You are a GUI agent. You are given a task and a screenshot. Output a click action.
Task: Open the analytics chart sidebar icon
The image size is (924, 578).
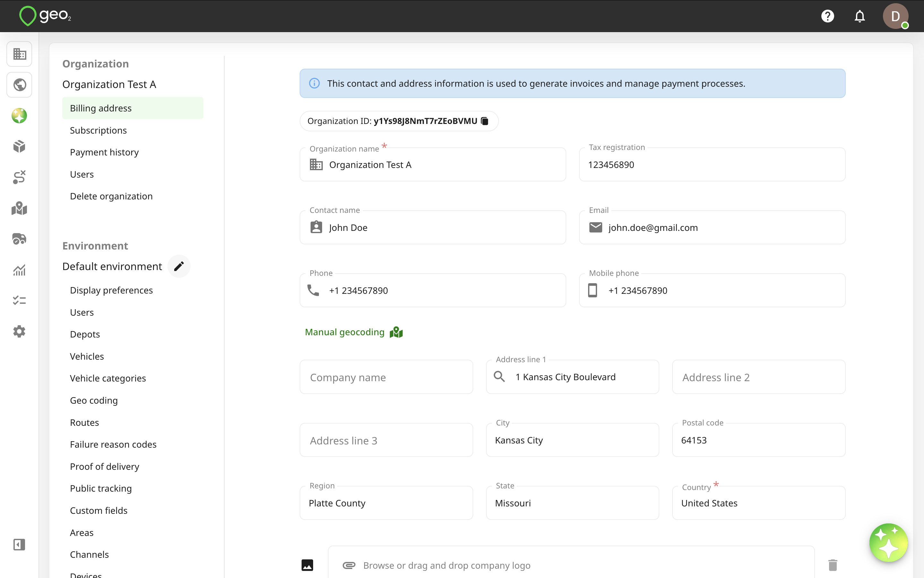click(20, 270)
